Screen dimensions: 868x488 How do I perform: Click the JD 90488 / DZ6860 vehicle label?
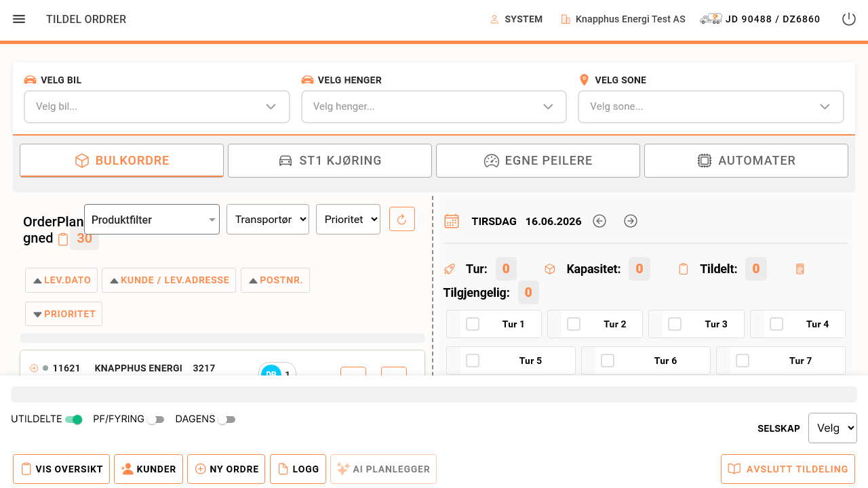pos(773,20)
